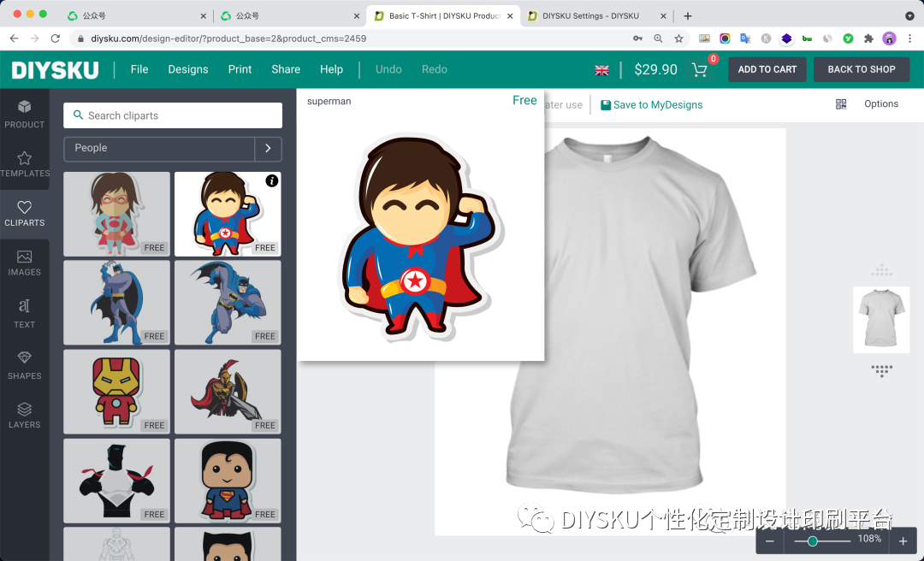Open the Share menu
924x561 pixels.
point(286,69)
